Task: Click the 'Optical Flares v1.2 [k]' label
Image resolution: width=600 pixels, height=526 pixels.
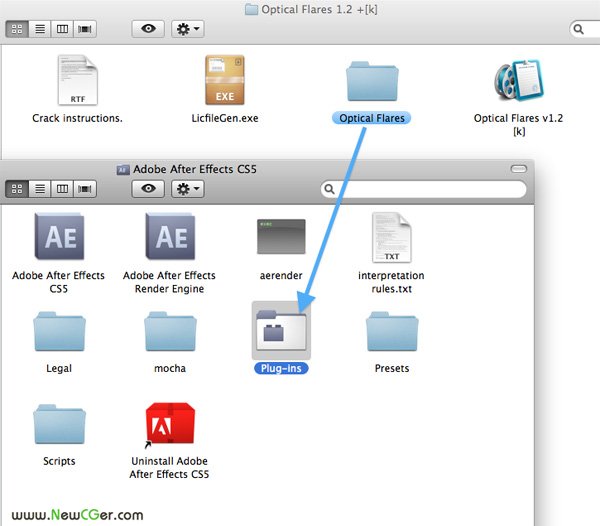Action: (x=518, y=125)
